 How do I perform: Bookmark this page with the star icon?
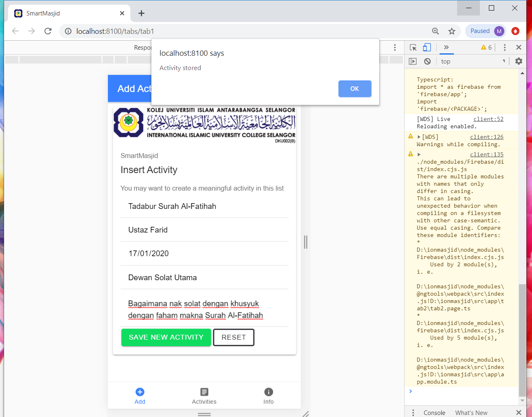(x=451, y=31)
